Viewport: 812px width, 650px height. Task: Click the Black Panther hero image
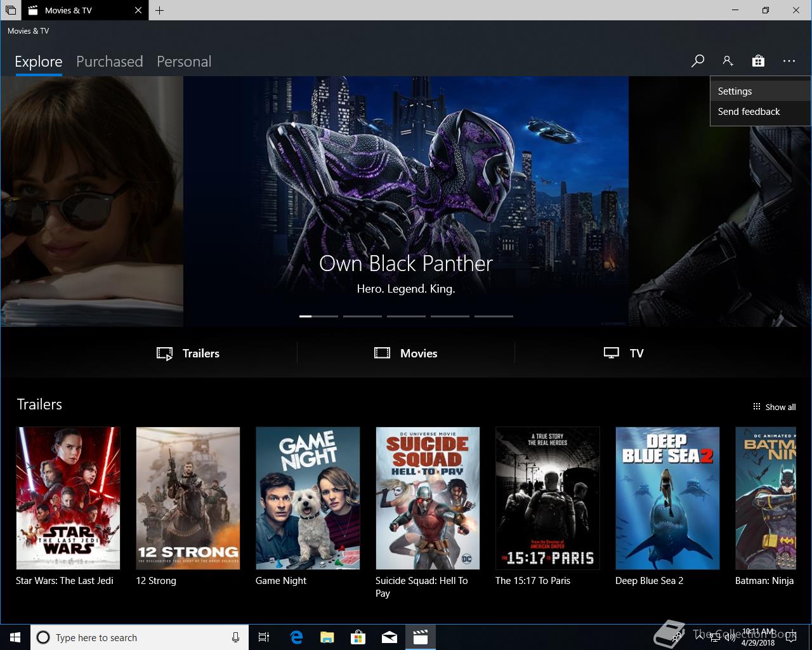(x=406, y=202)
